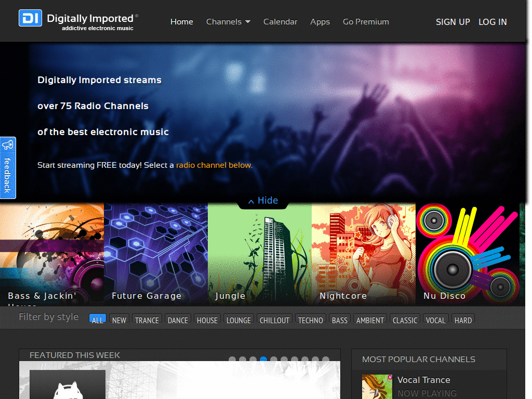Select the ALL style filter
This screenshot has height=399, width=532.
click(97, 320)
